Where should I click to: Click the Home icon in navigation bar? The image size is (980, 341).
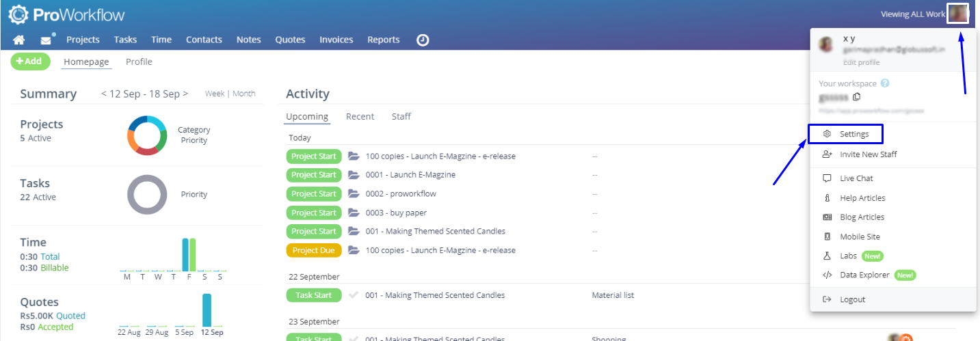click(19, 40)
